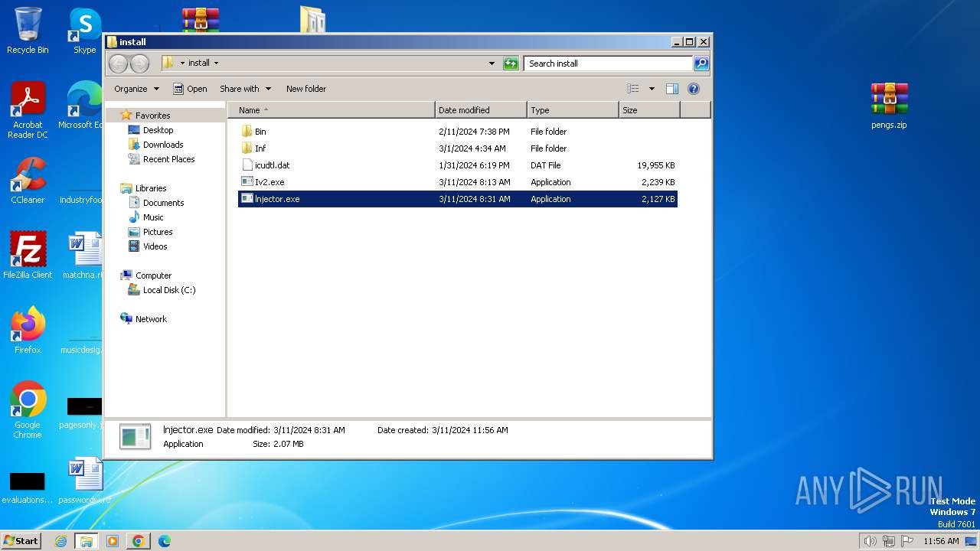Expand the views options dropdown arrow
Screen dimensions: 980x551
(652, 89)
